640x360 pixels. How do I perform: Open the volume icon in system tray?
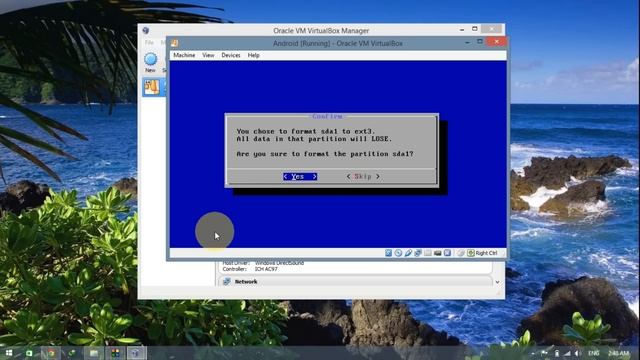pyautogui.click(x=577, y=353)
